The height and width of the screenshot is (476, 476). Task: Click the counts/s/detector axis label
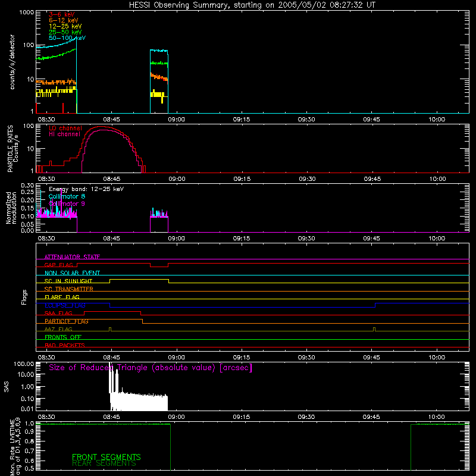pos(12,62)
